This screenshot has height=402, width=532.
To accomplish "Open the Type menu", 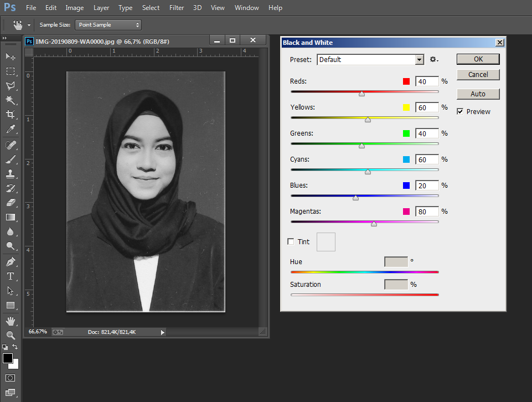I will (125, 7).
